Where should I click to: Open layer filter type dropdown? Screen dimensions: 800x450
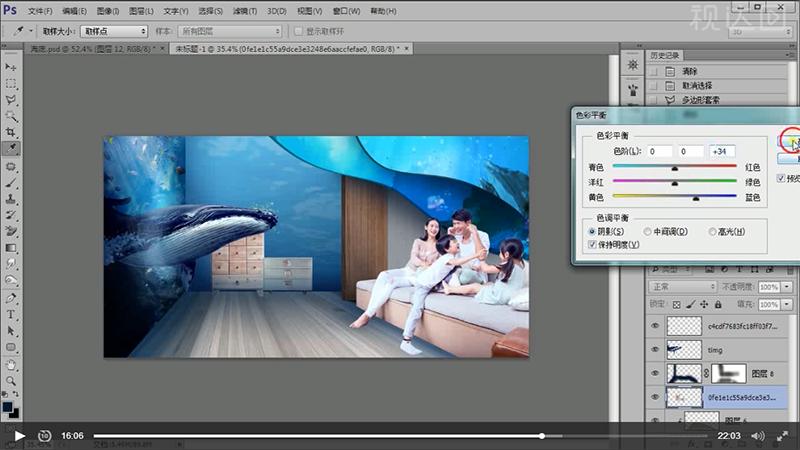pyautogui.click(x=669, y=269)
